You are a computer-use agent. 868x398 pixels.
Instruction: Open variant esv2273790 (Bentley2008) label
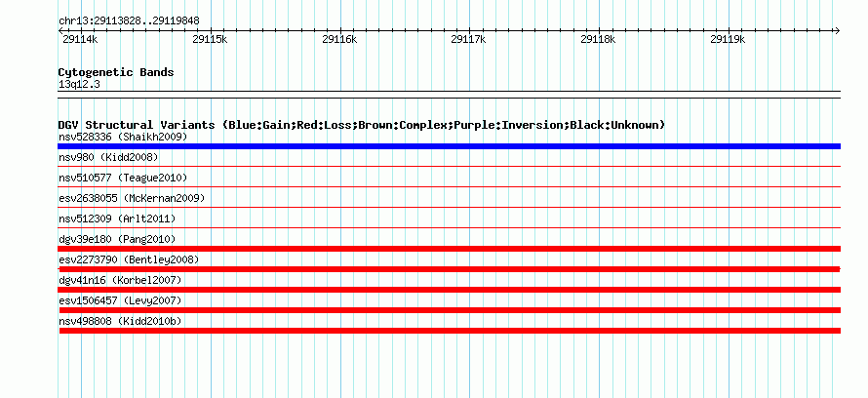(x=129, y=259)
